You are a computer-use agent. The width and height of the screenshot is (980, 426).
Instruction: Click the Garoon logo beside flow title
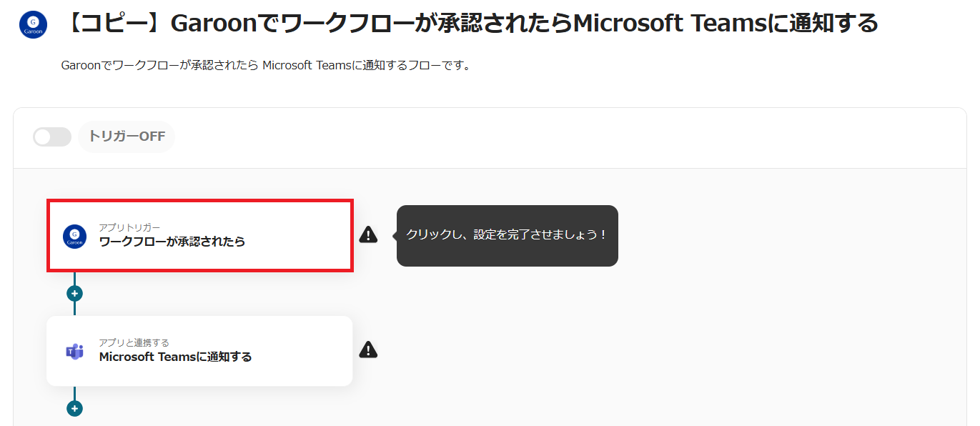(33, 24)
